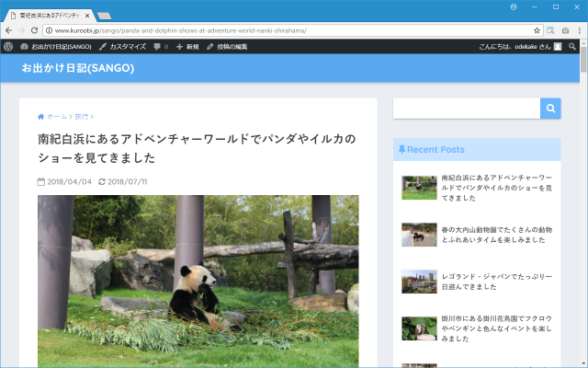
Task: Open the 旅行 category breadcrumb
Action: [82, 117]
